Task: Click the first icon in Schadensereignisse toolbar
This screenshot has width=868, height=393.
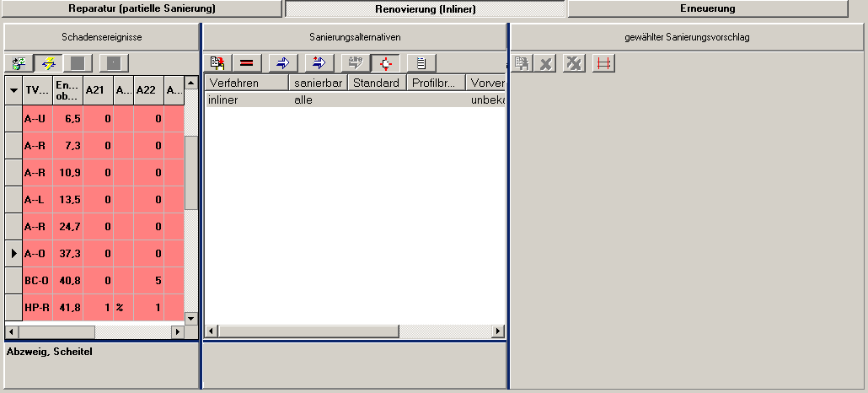Action: point(19,63)
